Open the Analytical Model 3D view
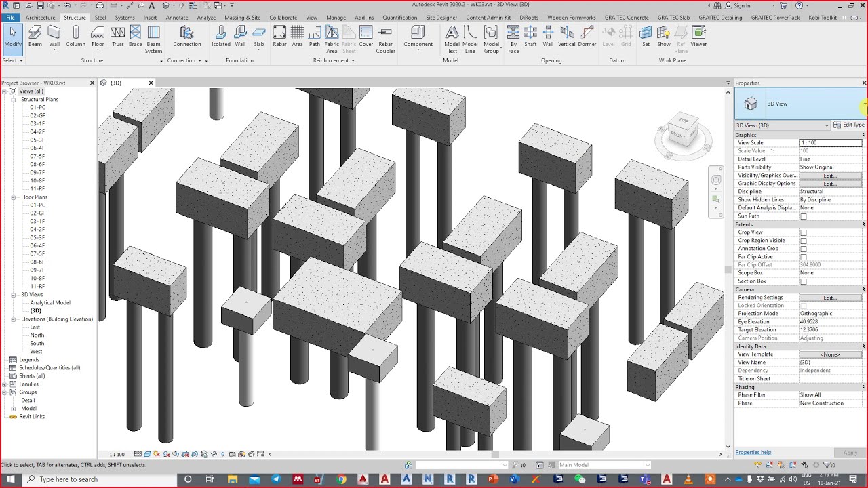This screenshot has height=488, width=868. coord(50,303)
